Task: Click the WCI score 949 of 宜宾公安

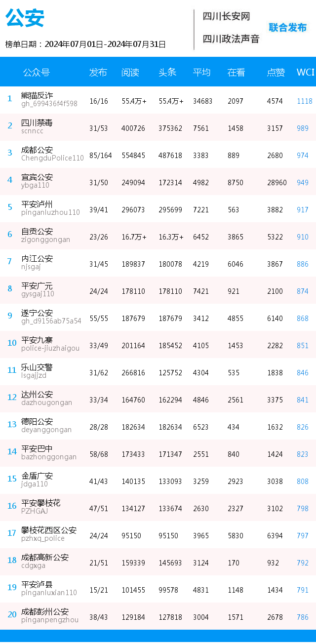Action: [x=303, y=183]
